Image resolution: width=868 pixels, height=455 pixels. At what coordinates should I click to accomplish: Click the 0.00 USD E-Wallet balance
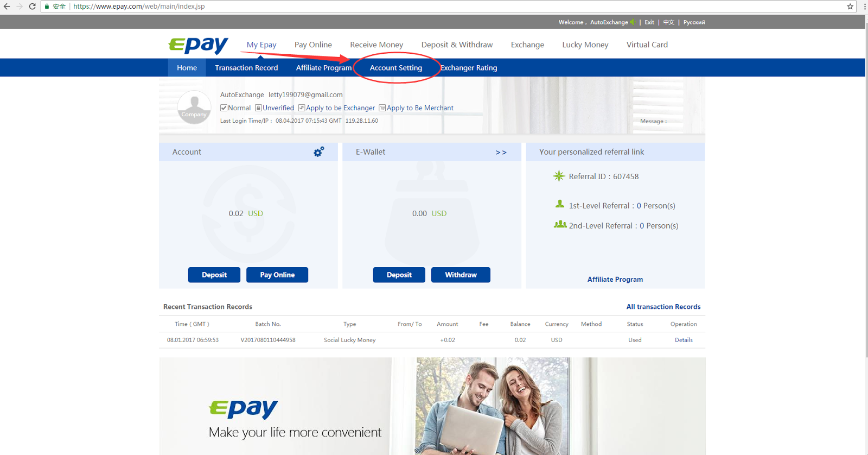429,213
